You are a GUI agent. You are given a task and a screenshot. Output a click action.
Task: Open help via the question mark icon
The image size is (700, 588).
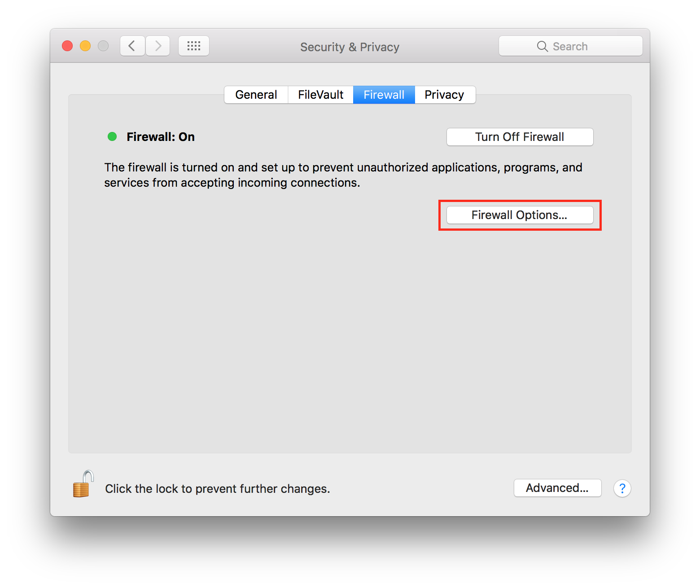[x=622, y=488]
